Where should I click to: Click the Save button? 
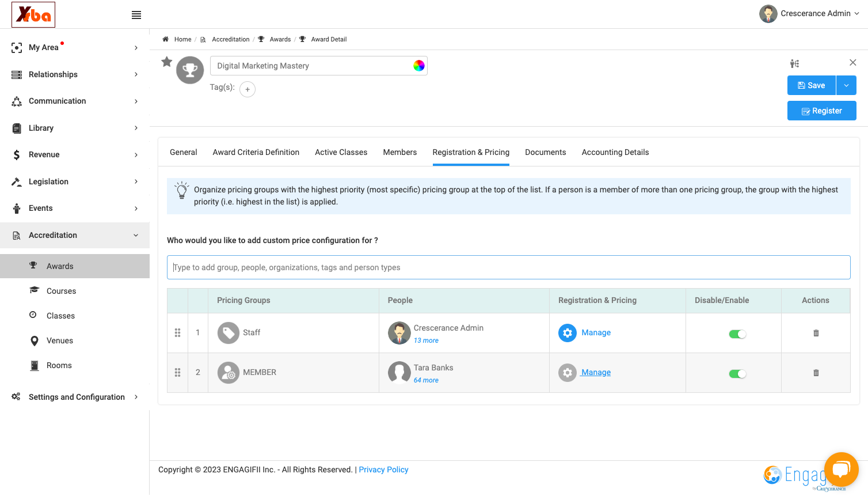[812, 85]
